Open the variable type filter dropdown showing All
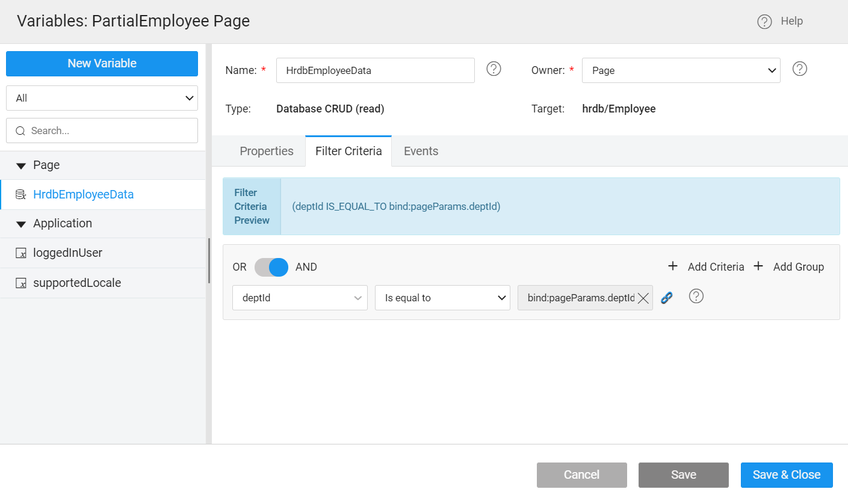This screenshot has height=504, width=848. pyautogui.click(x=102, y=98)
